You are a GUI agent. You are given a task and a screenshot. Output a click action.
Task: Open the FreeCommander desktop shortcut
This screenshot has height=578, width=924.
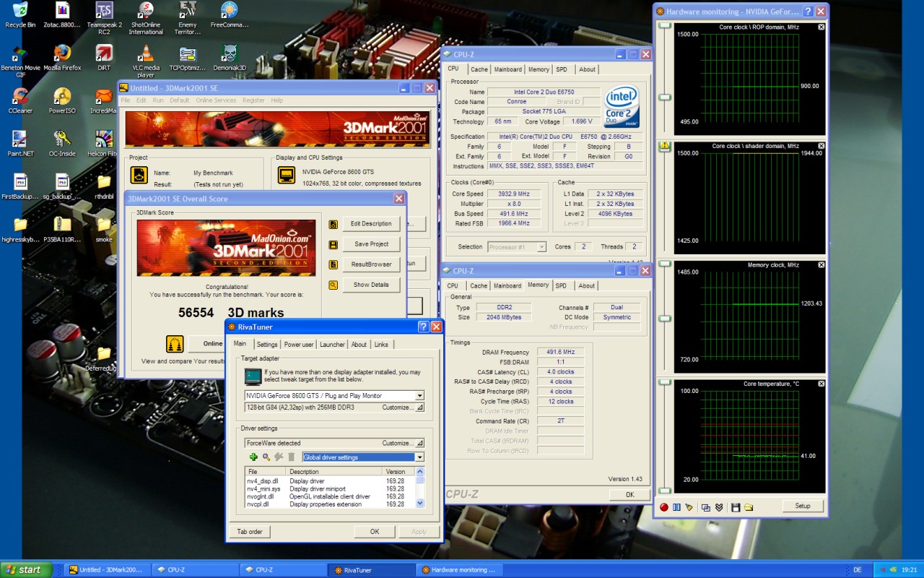pyautogui.click(x=230, y=15)
